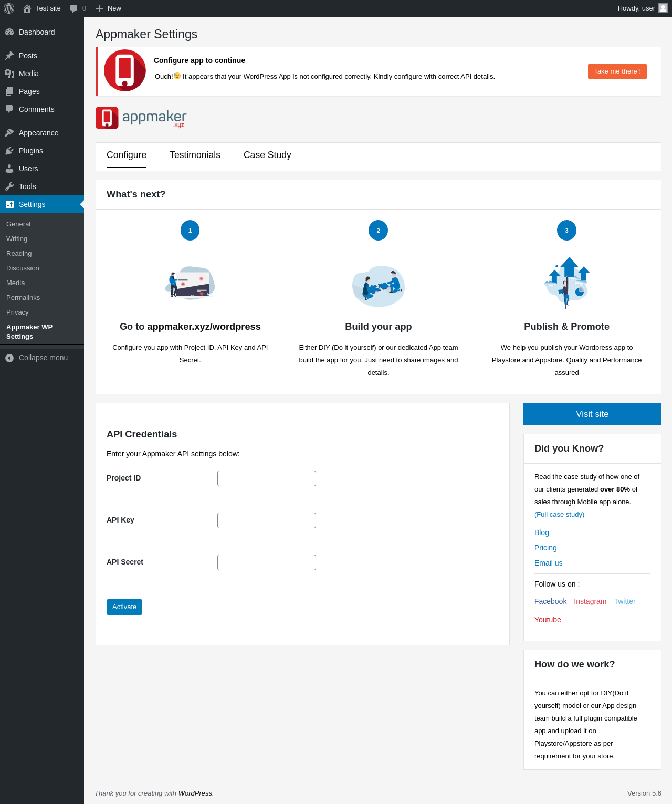Click the Build your app illustration
Image resolution: width=672 pixels, height=804 pixels.
pyautogui.click(x=379, y=286)
